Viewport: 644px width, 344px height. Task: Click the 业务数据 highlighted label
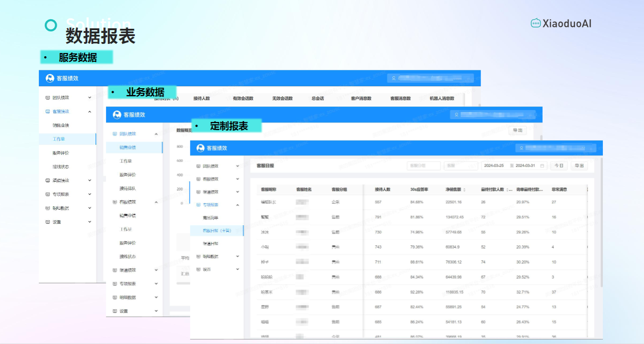coord(143,92)
